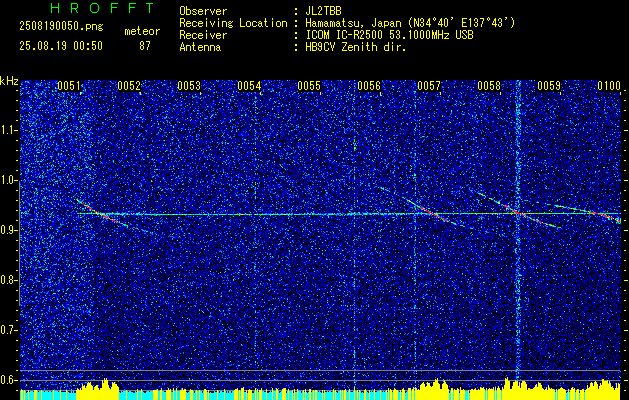Click the 'Receiver' field label

[203, 35]
